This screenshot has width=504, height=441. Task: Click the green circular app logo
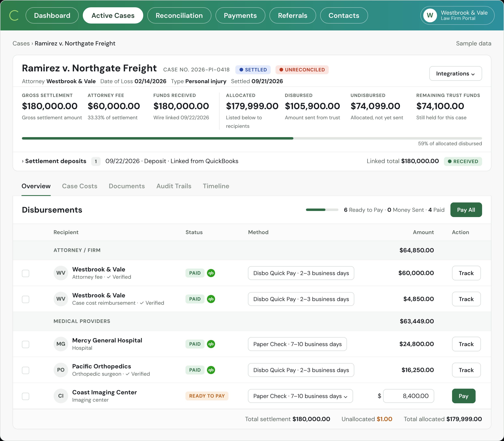(x=14, y=15)
